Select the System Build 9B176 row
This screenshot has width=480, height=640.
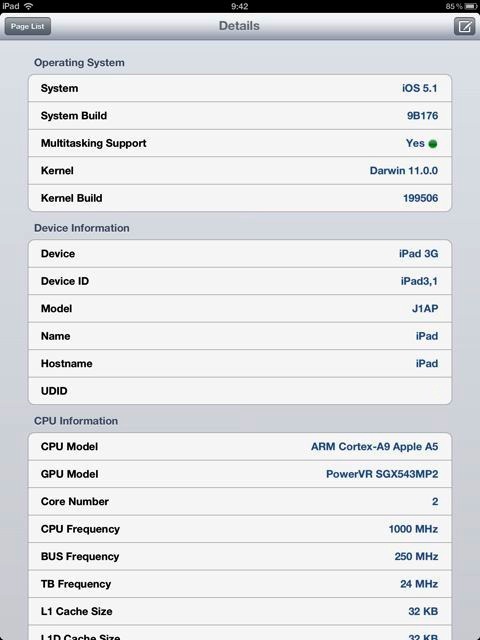(x=240, y=116)
